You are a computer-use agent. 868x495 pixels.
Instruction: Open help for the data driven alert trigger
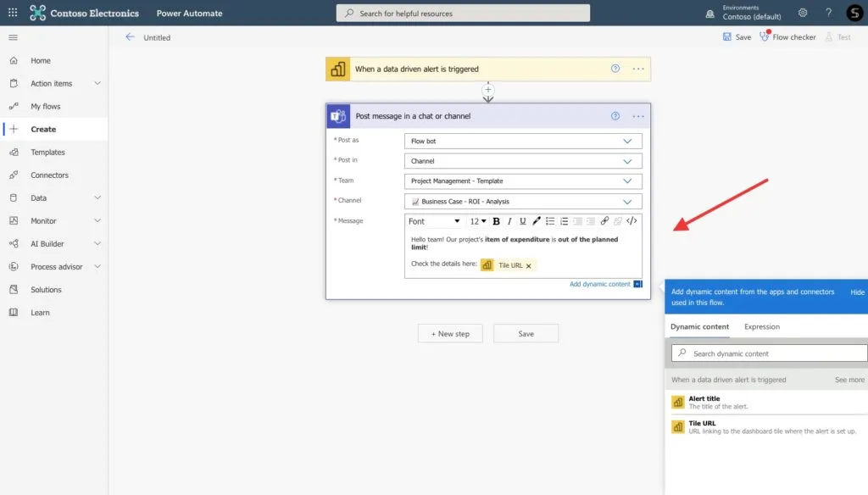615,69
